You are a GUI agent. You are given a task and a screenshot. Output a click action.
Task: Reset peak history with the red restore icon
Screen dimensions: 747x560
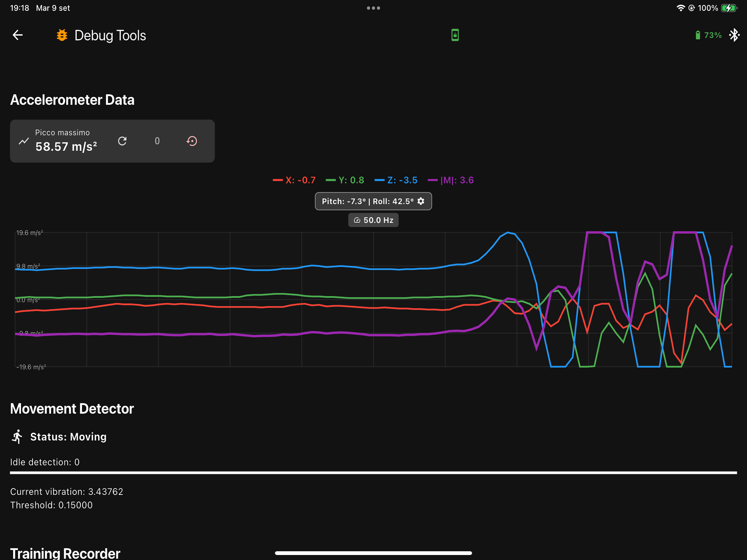192,141
